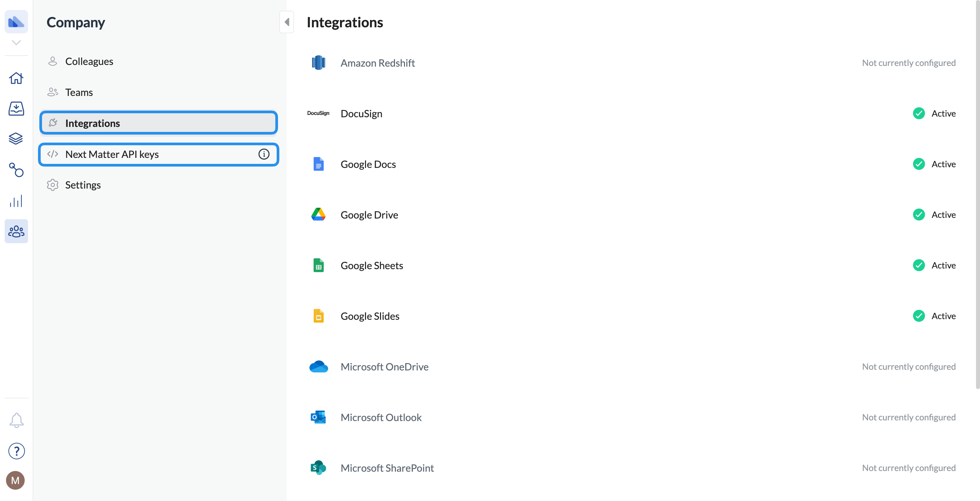Open the Google Sheets integration row

(371, 265)
